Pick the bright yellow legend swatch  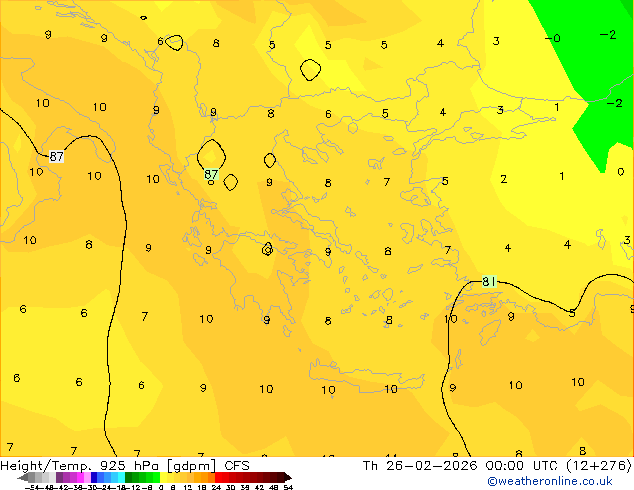coord(163,477)
